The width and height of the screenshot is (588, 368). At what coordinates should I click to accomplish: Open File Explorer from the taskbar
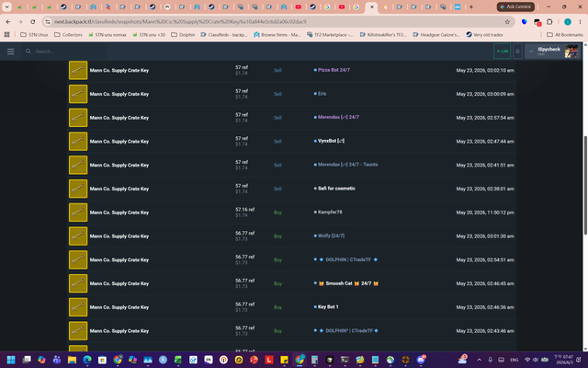(72, 360)
